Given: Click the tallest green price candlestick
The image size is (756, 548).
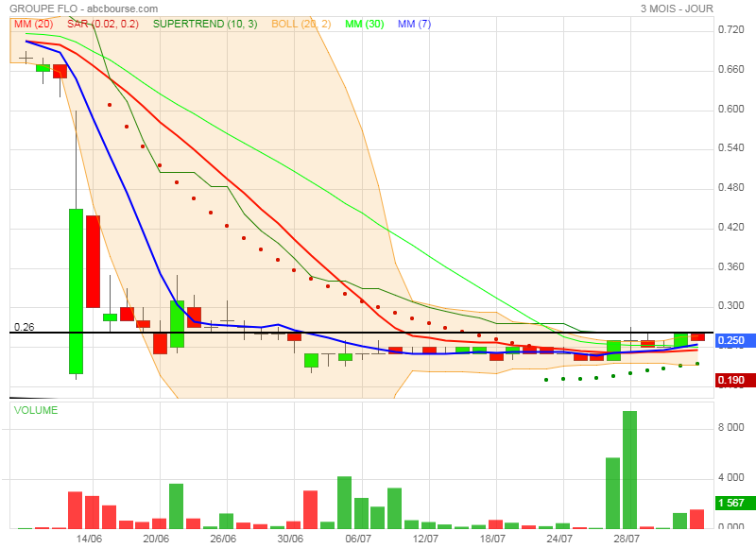Looking at the screenshot, I should coord(77,291).
